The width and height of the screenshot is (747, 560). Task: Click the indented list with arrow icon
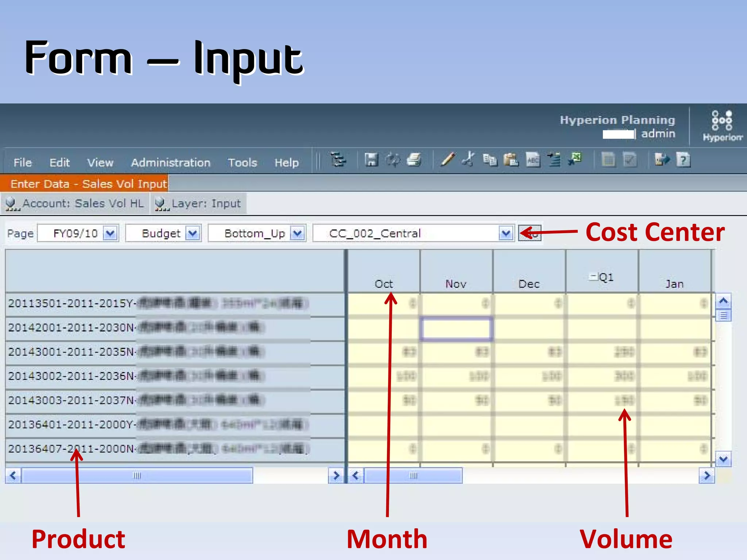(554, 160)
